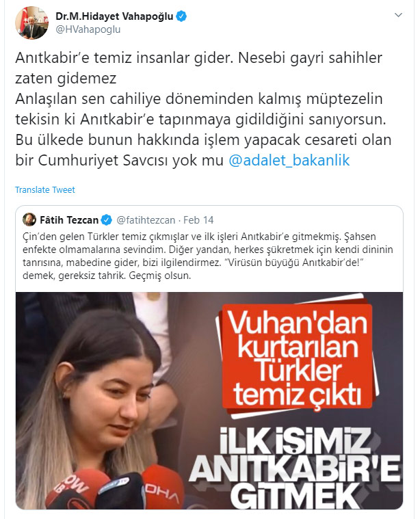The image size is (420, 519).
Task: Click the NOW microphone in the photo
Action: [x=75, y=490]
